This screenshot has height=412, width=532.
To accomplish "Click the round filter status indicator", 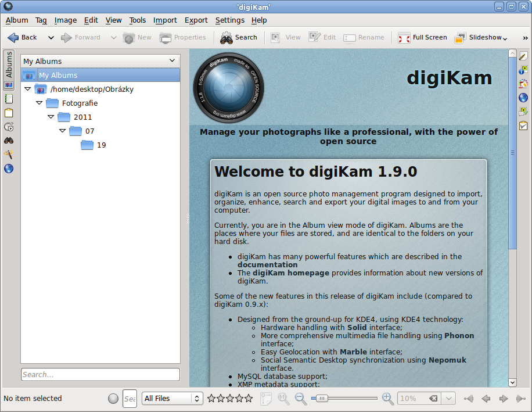I will tap(113, 399).
